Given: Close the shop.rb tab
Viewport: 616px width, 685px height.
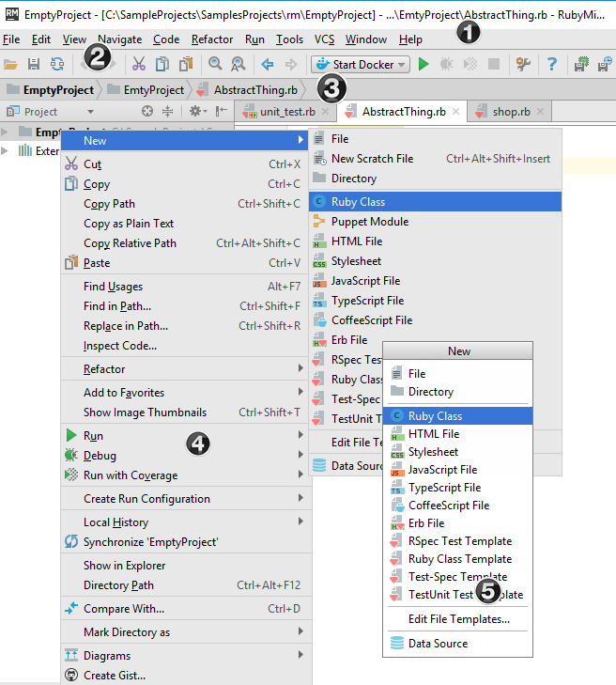Looking at the screenshot, I should 541,112.
